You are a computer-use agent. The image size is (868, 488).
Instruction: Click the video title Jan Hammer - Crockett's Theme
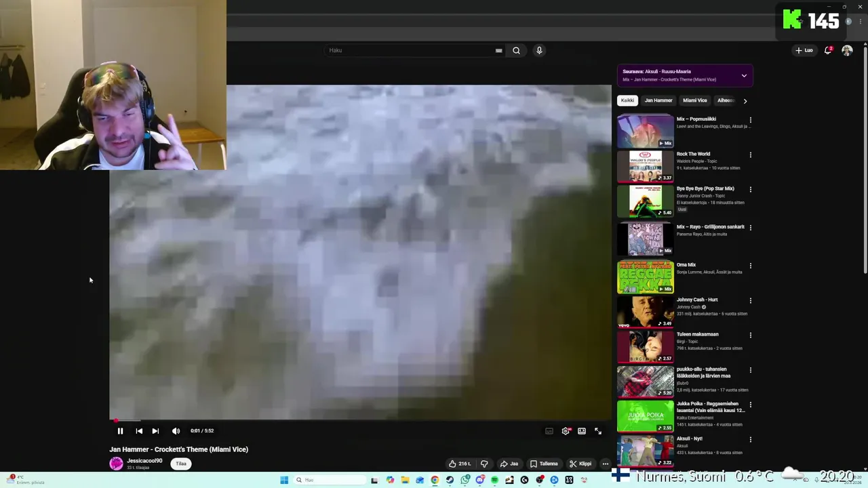(179, 449)
